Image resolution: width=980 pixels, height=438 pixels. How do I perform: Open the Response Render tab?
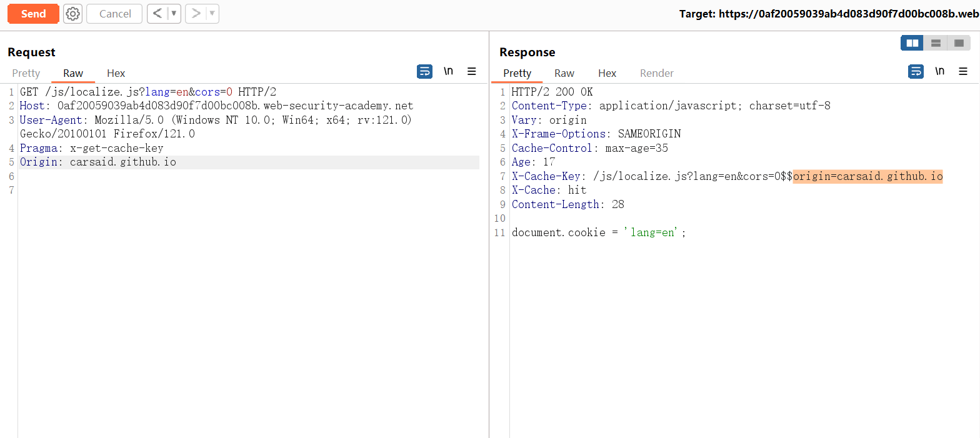coord(656,73)
